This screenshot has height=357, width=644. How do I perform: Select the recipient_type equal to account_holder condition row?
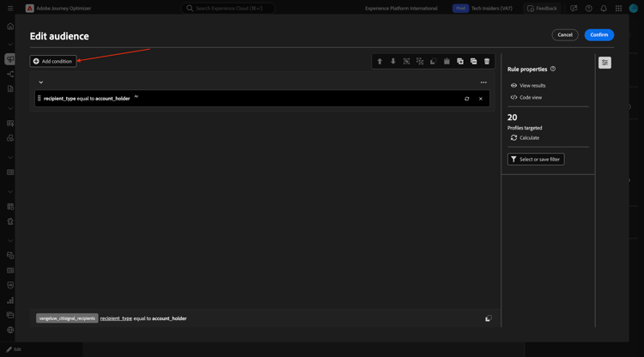tap(262, 99)
